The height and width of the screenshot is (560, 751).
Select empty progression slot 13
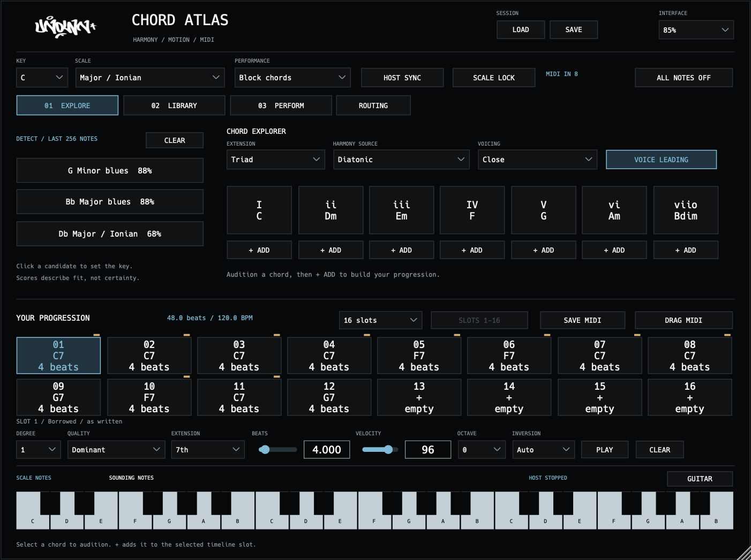coord(419,397)
